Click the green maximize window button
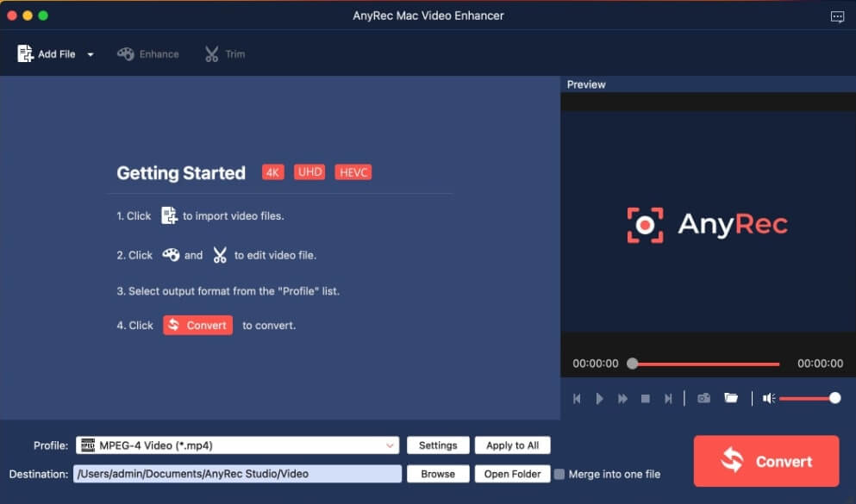This screenshot has height=504, width=856. (x=43, y=16)
